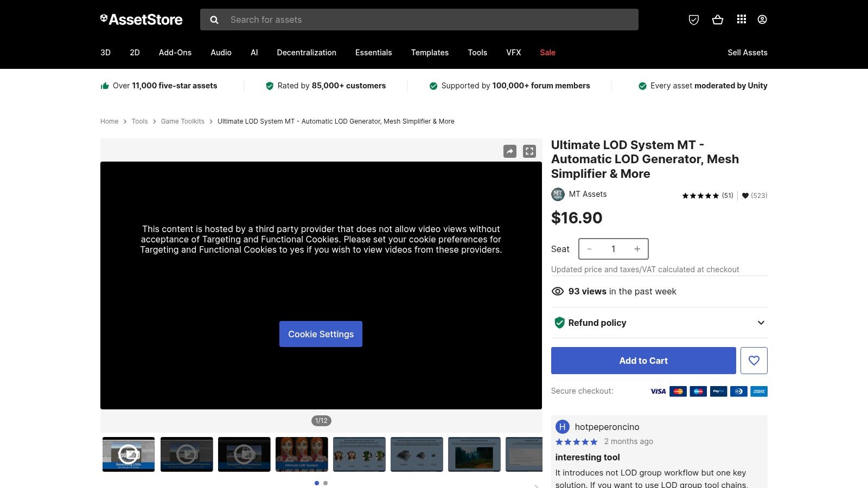Click the search magnifier icon
868x488 pixels.
coord(214,20)
